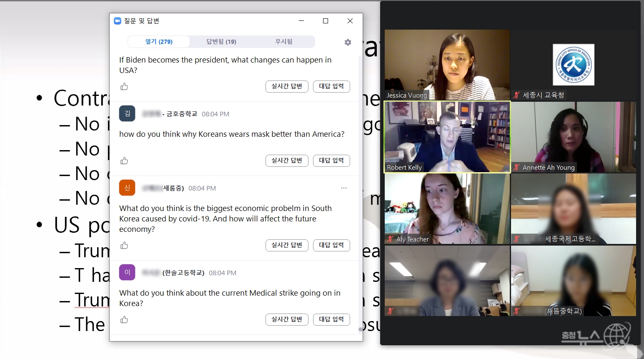Screen dimensions: 644x359
Task: Click 대답 입력 for the Biden question
Action: tap(331, 86)
